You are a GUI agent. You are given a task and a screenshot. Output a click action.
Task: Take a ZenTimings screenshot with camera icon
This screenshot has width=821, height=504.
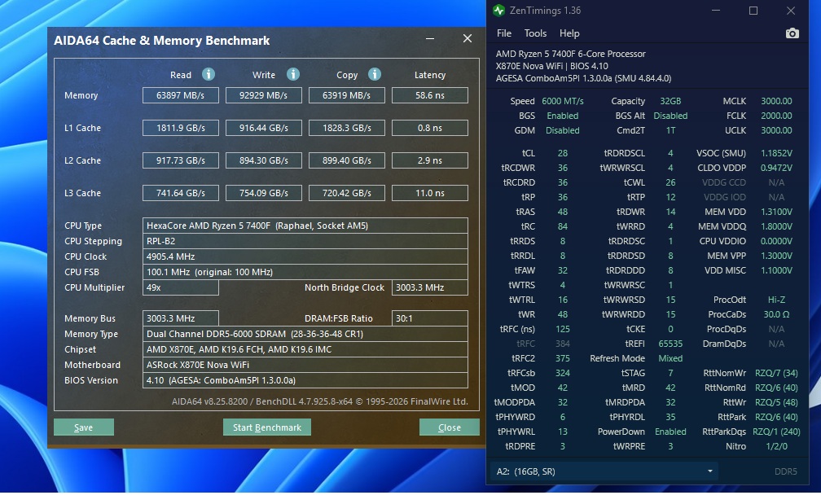792,33
